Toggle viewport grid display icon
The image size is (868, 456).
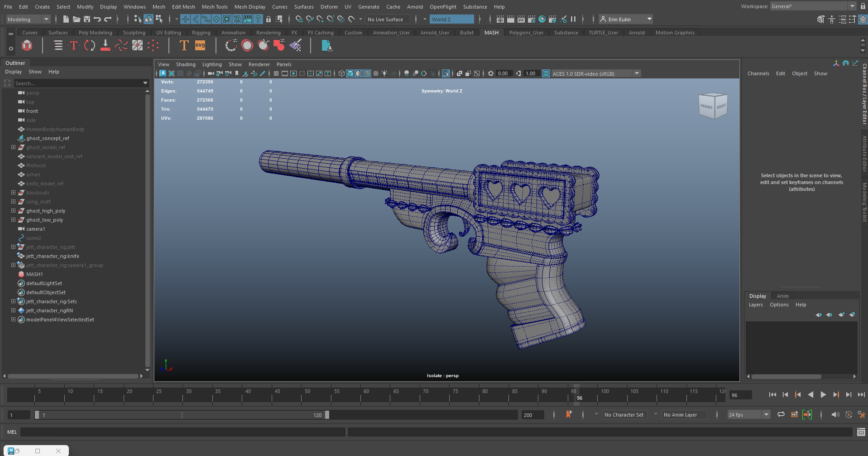pyautogui.click(x=276, y=73)
